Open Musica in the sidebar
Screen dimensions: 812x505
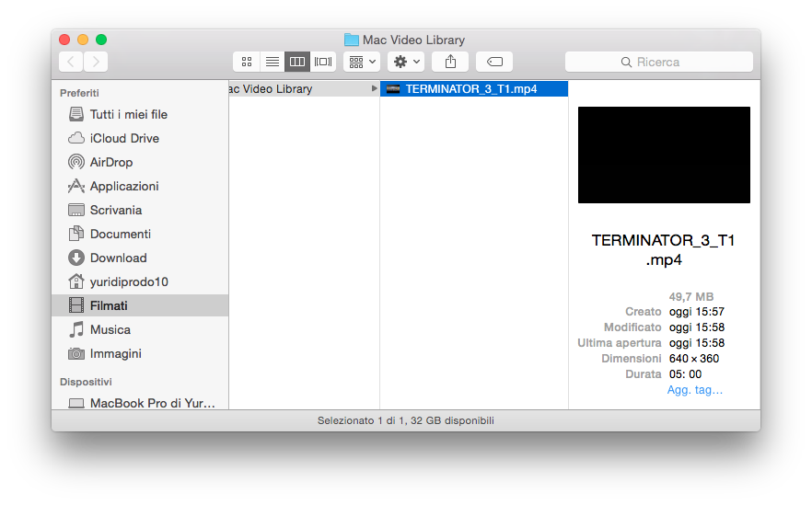tap(140, 329)
